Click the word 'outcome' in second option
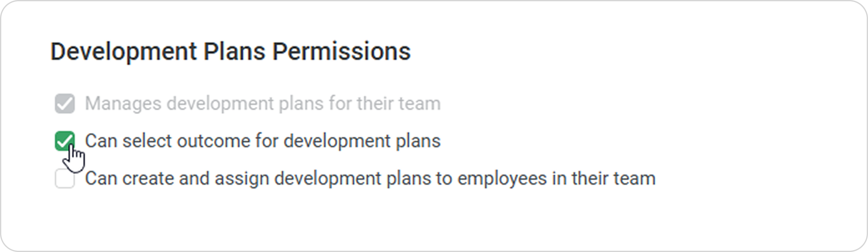 pyautogui.click(x=214, y=141)
